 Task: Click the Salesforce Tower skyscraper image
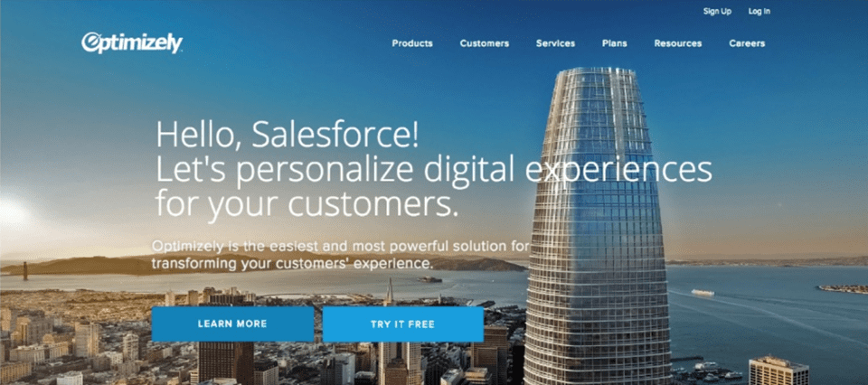598,227
